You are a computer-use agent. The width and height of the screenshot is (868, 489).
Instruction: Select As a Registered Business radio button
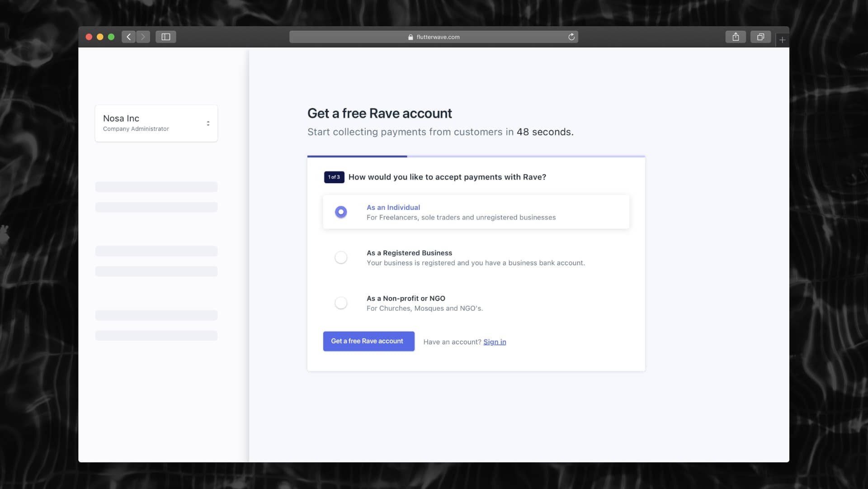point(341,257)
